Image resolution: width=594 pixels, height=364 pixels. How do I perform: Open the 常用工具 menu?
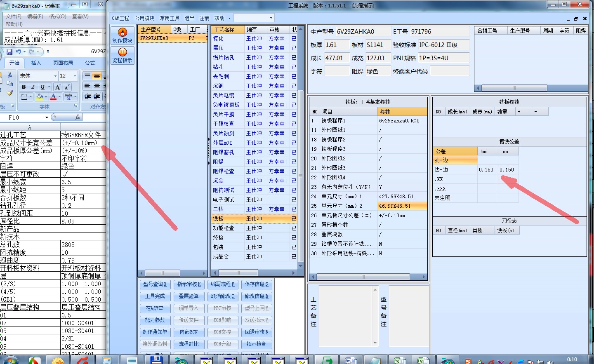pos(170,18)
